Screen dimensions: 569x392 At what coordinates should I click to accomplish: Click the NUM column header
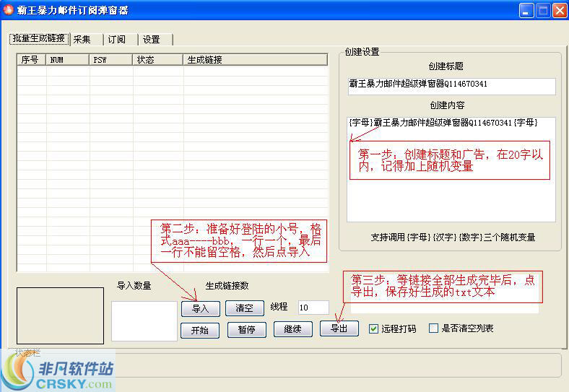click(x=67, y=59)
